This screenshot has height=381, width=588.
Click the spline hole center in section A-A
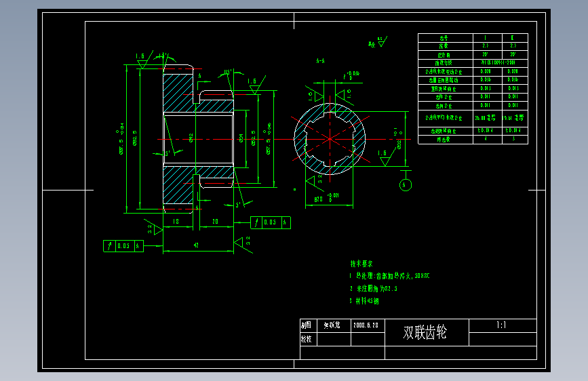point(330,139)
